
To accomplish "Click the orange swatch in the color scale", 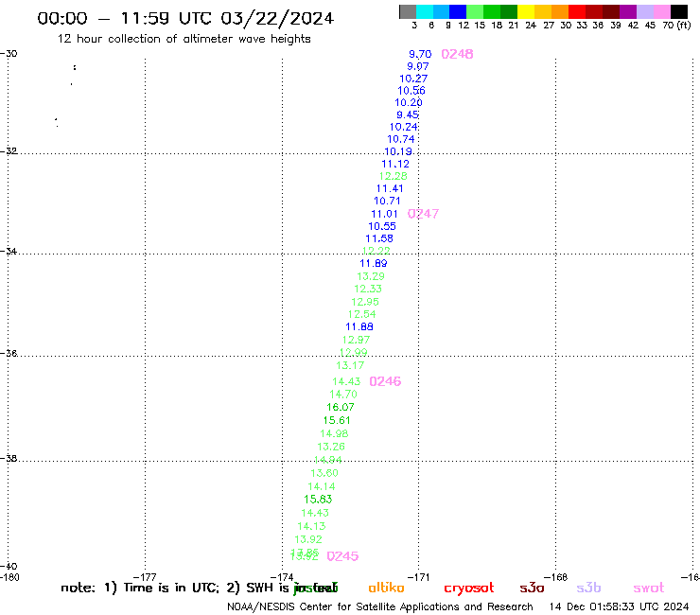I will 560,11.
